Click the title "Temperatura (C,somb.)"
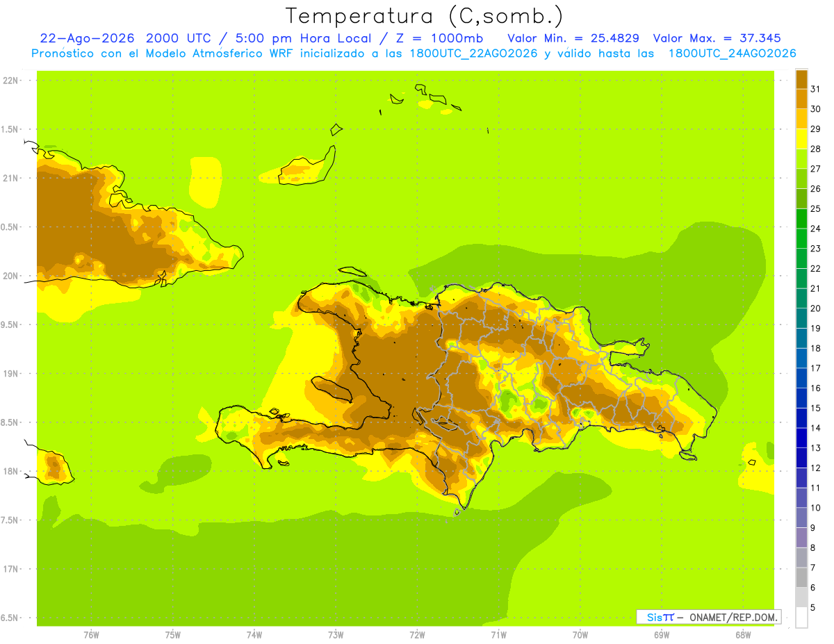This screenshot has width=834, height=644. 425,16
